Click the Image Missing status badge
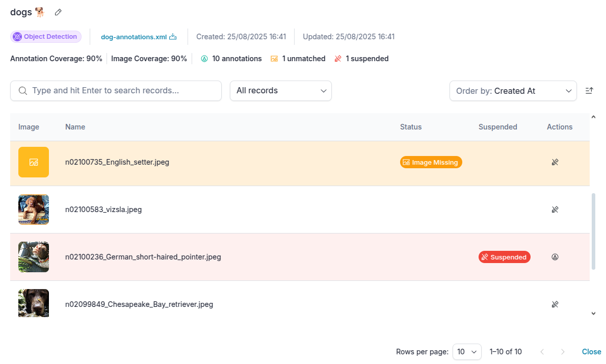This screenshot has width=606, height=364. coord(431,162)
